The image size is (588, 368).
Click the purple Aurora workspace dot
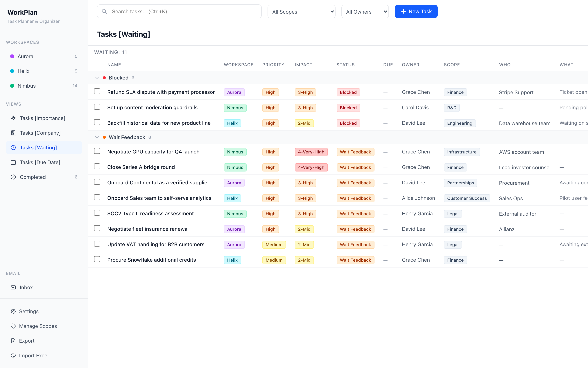click(12, 56)
